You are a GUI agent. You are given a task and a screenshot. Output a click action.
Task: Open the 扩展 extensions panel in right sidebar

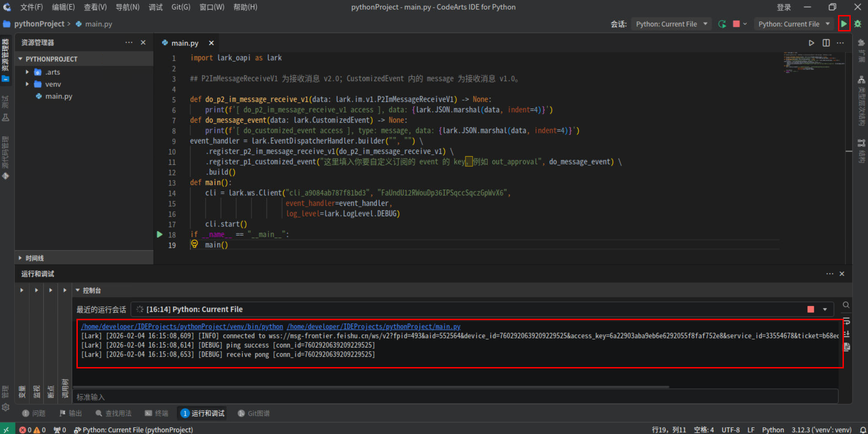(x=861, y=50)
